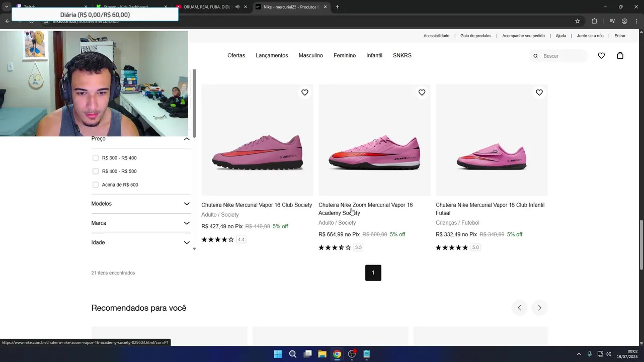The image size is (644, 362).
Task: Click the '21 itens encontrados' text
Action: click(x=113, y=273)
